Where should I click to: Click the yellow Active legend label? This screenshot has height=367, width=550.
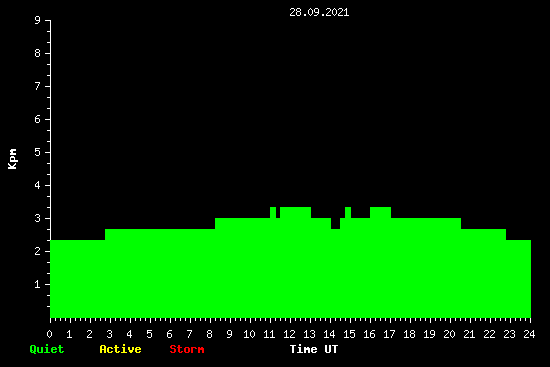[x=120, y=349]
